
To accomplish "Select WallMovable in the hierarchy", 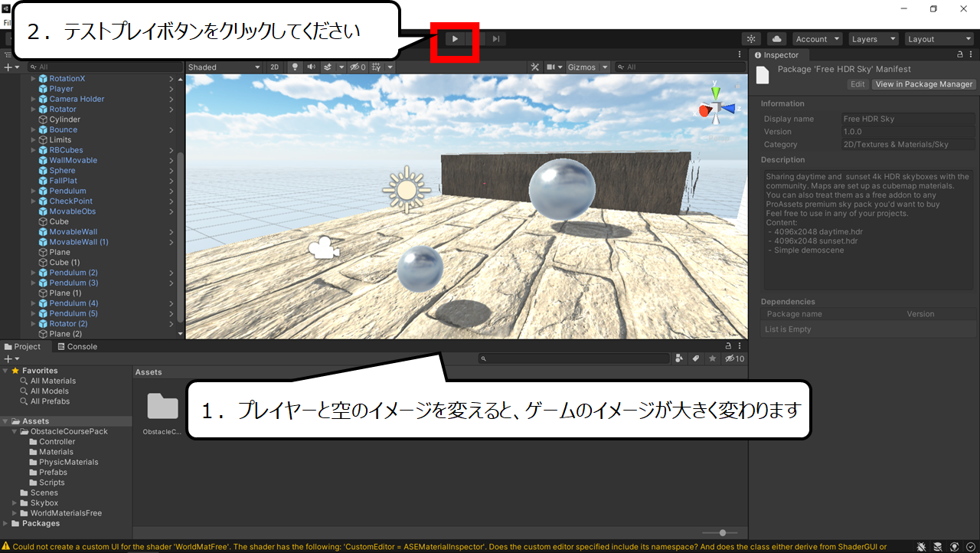I will click(73, 160).
